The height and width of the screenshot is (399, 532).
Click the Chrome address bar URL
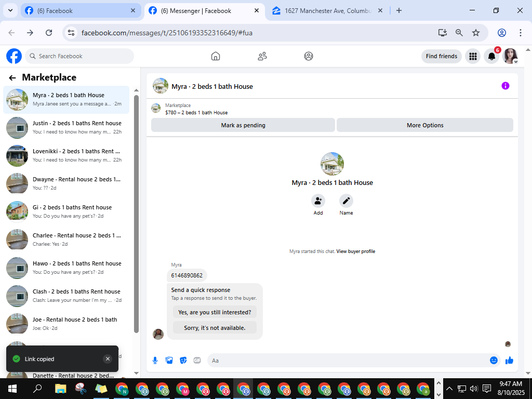(167, 33)
